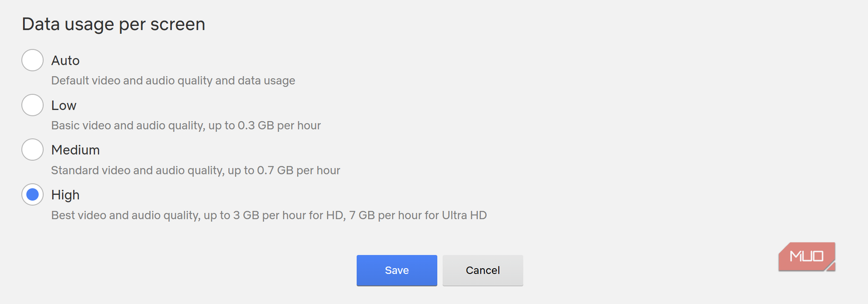Click the High label text
The width and height of the screenshot is (868, 304).
pos(65,194)
